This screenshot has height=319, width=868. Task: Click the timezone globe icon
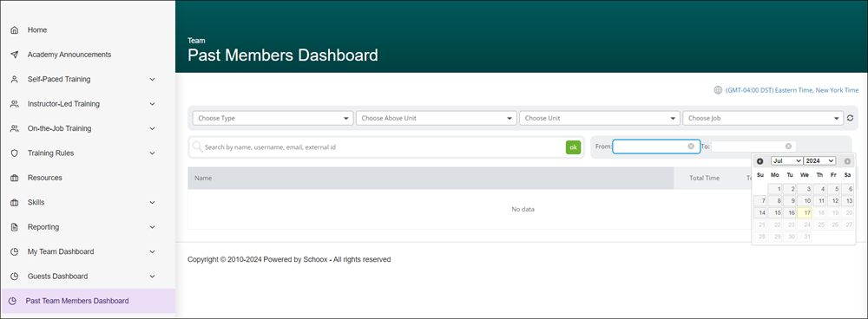tap(718, 90)
